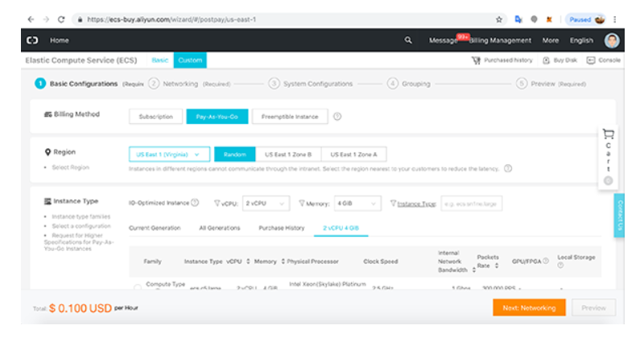
Task: Click the instance type search field
Action: 471,204
